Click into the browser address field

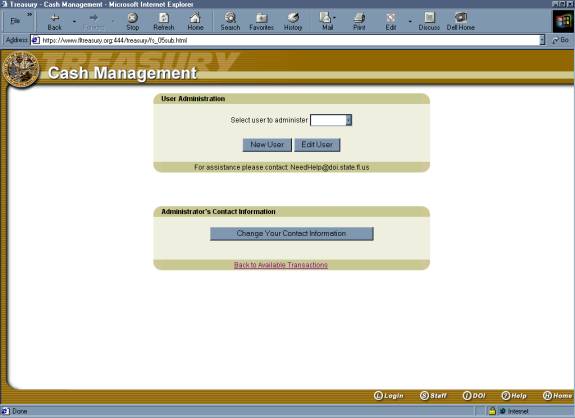coord(290,40)
